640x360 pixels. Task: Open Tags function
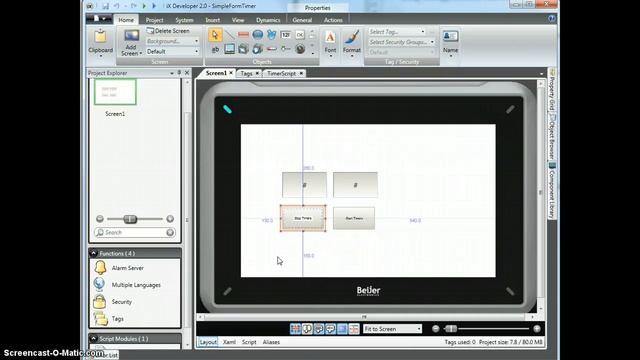[x=118, y=319]
